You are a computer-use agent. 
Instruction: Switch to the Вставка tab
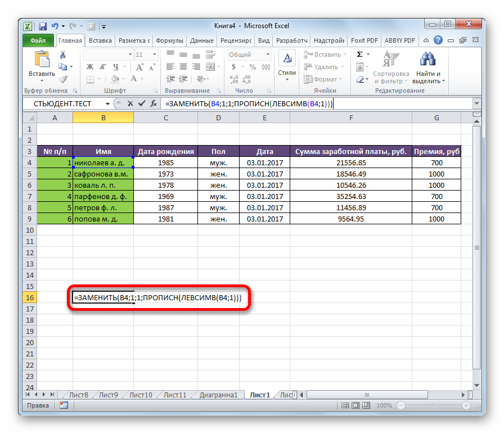(x=100, y=40)
